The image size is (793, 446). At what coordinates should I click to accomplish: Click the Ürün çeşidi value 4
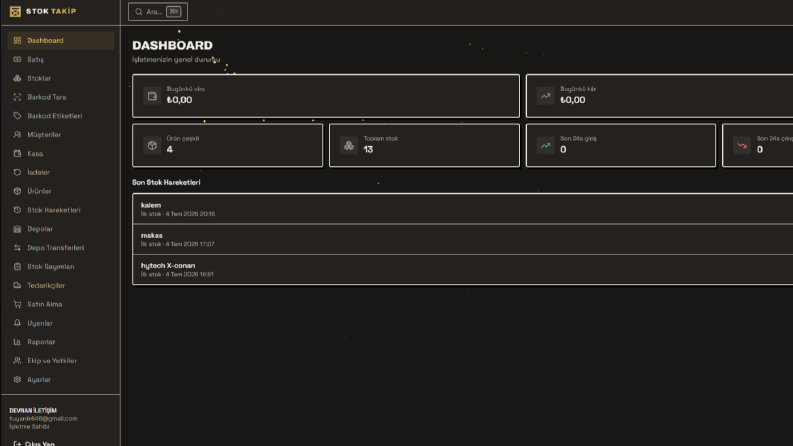[169, 150]
